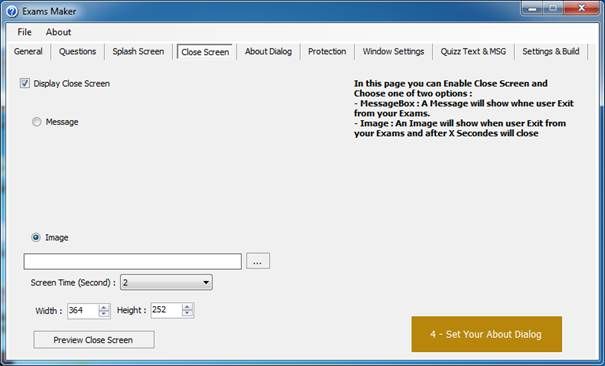Screen dimensions: 605x366
Task: Click the image path input field
Action: pos(132,261)
